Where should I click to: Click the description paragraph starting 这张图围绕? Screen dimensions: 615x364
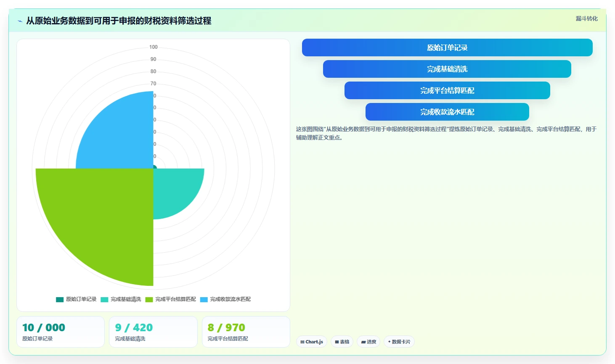(446, 133)
